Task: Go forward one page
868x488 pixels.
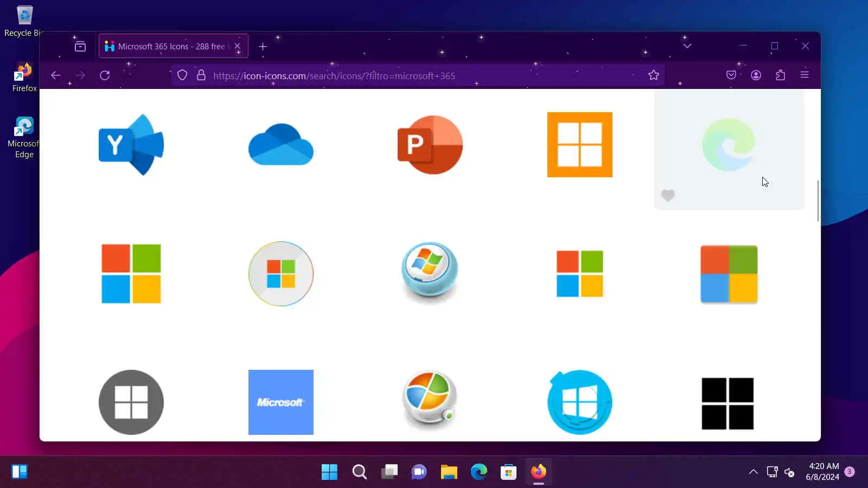Action: [x=80, y=75]
